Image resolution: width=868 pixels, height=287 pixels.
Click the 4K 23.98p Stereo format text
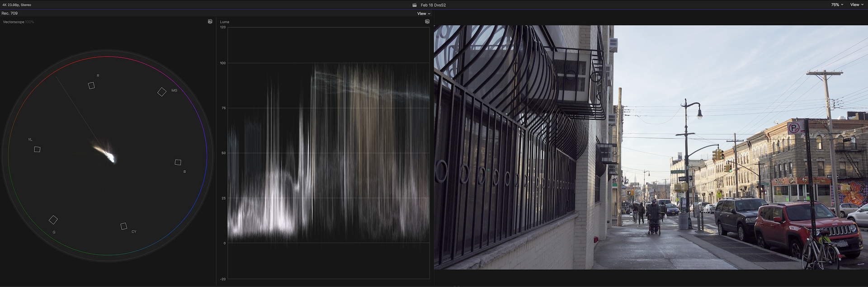tap(17, 5)
